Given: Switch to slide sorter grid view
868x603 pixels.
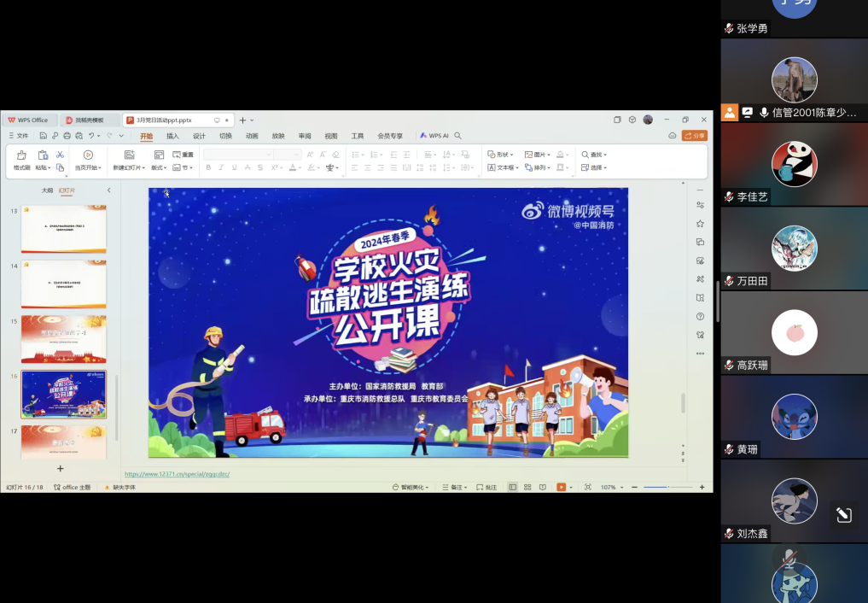Looking at the screenshot, I should [527, 487].
